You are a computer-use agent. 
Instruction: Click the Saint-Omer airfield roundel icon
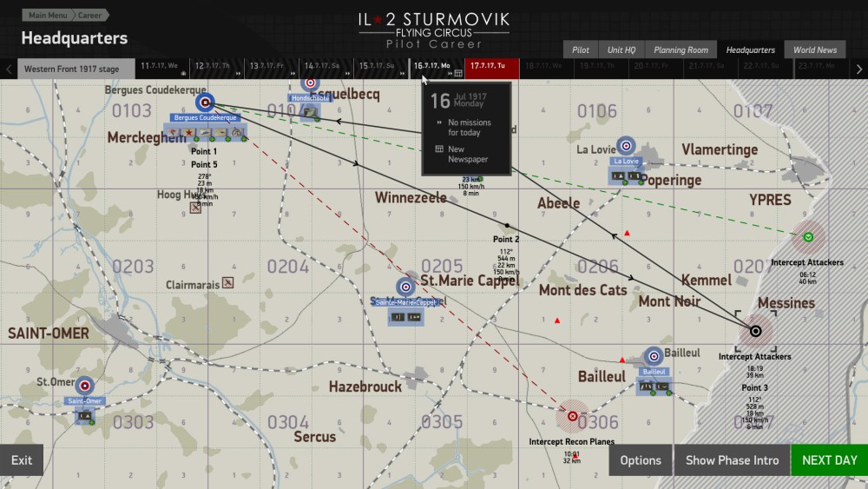(85, 386)
